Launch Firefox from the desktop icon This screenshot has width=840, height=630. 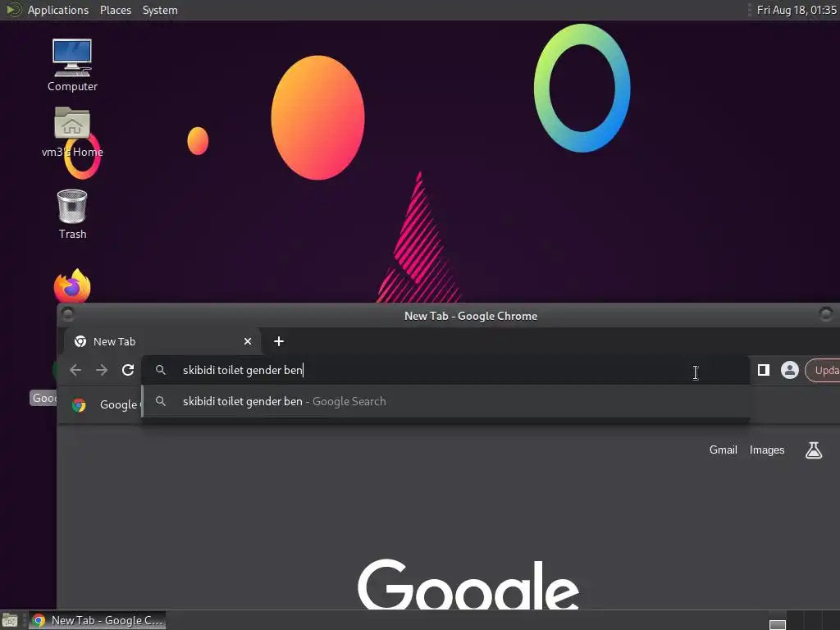72,285
